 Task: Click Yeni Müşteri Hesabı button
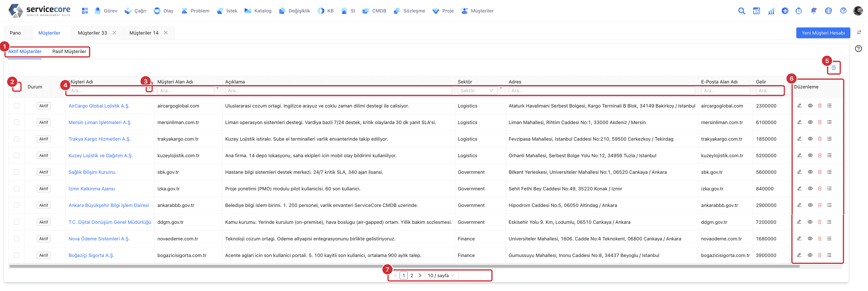[x=823, y=33]
